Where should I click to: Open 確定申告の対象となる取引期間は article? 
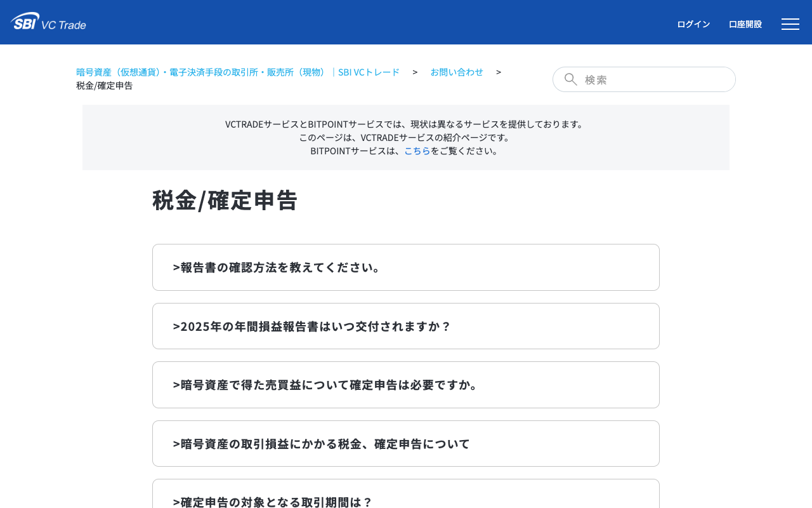[x=406, y=495]
